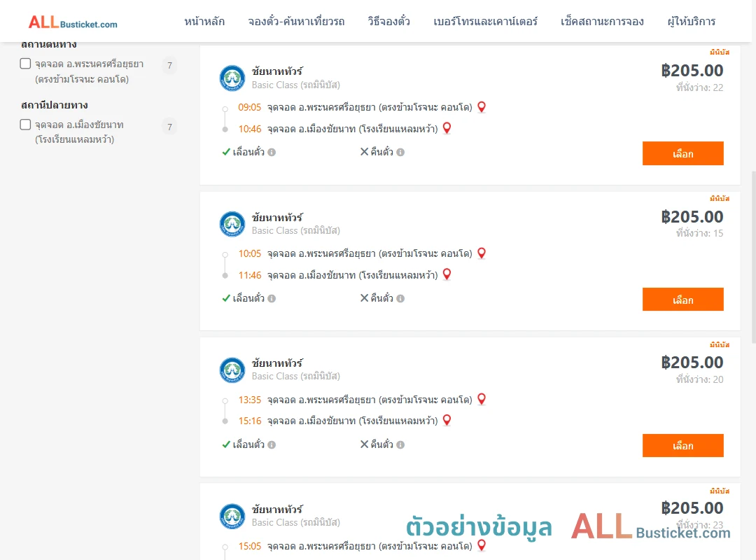Click the ชัยนาททัวร์ operator name on 09:05 trip
This screenshot has height=560, width=756.
277,71
